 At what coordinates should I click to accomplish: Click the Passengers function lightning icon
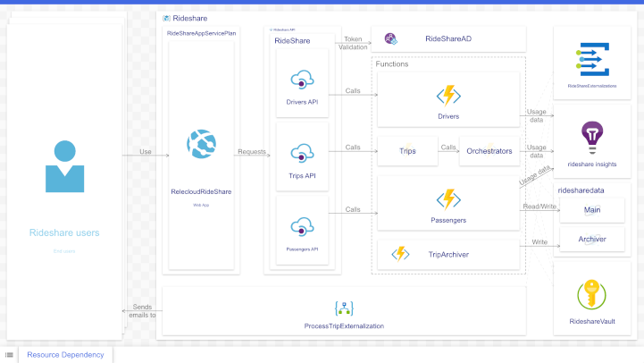(x=448, y=199)
